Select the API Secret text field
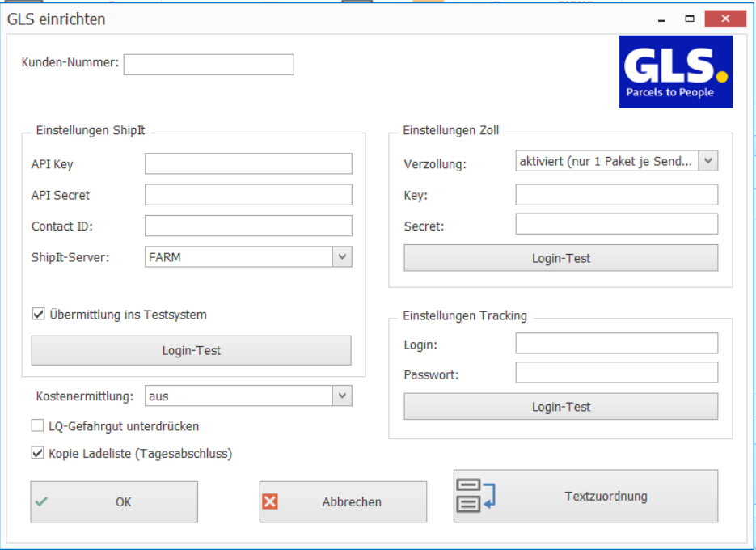 (248, 195)
